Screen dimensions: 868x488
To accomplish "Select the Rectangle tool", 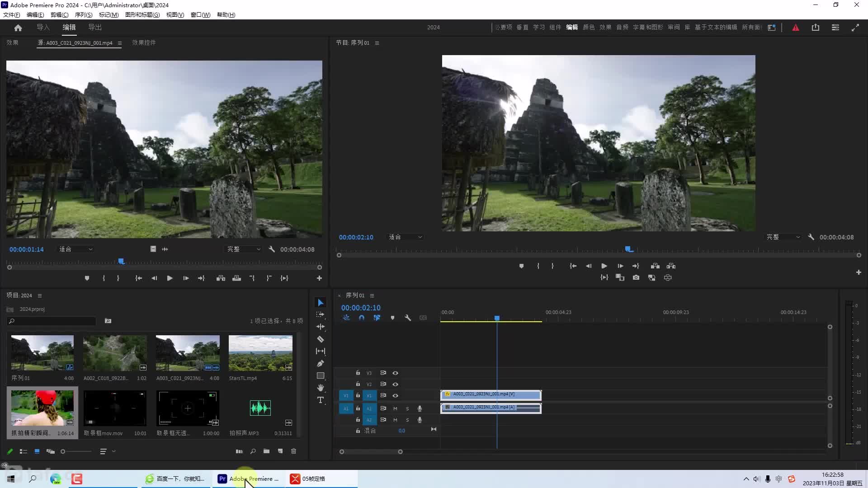I will point(321,375).
